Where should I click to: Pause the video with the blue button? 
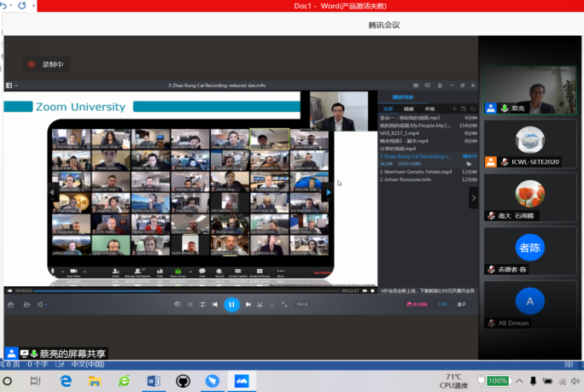coord(231,304)
